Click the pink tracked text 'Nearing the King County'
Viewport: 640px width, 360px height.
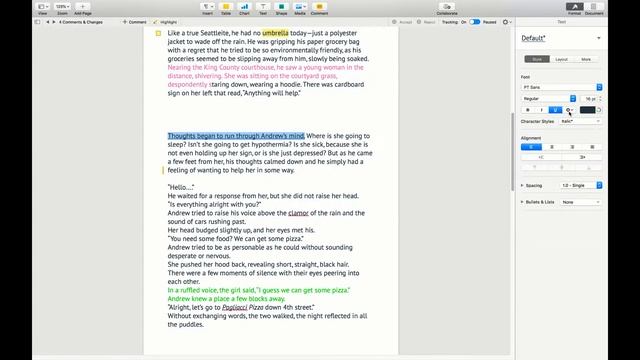pos(203,67)
